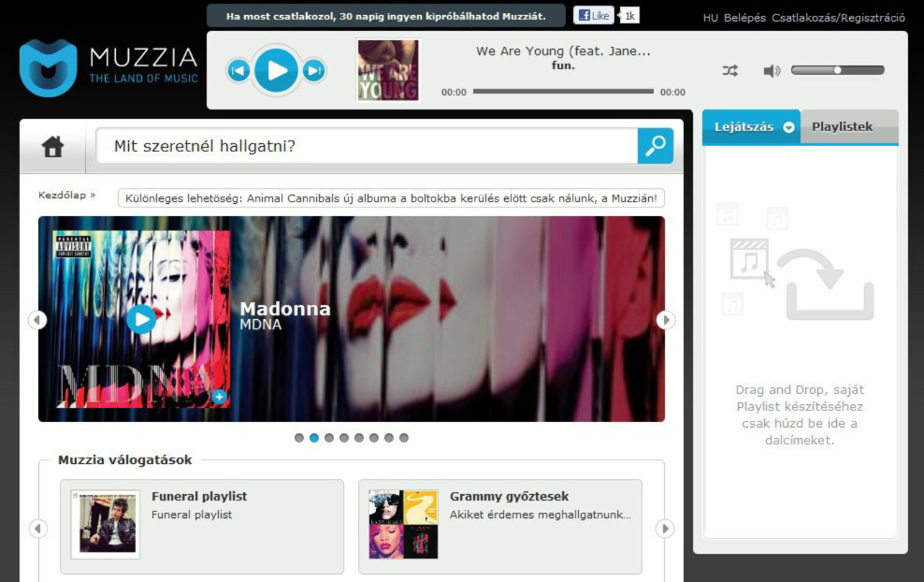Select the seventh carousel dot
The image size is (924, 582).
pyautogui.click(x=389, y=437)
